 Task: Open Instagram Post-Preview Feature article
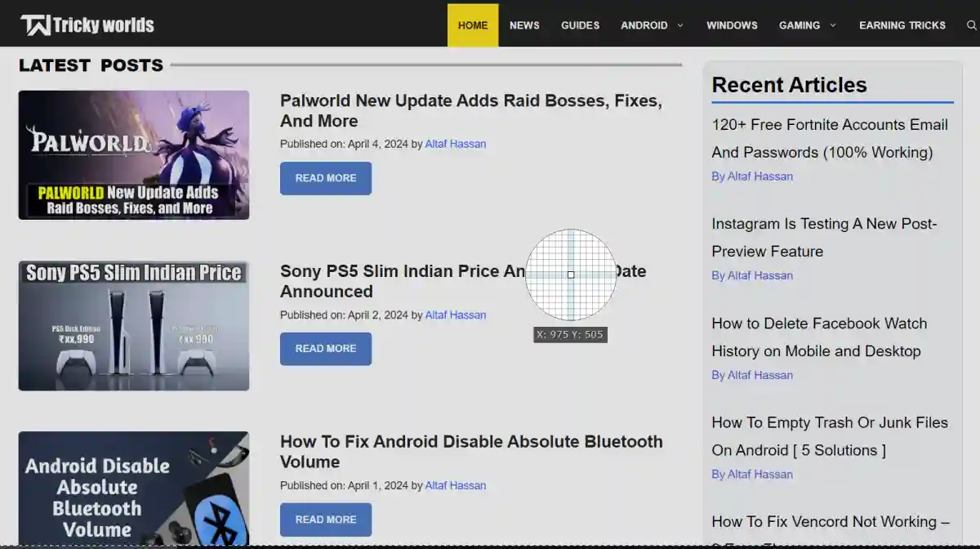point(823,237)
